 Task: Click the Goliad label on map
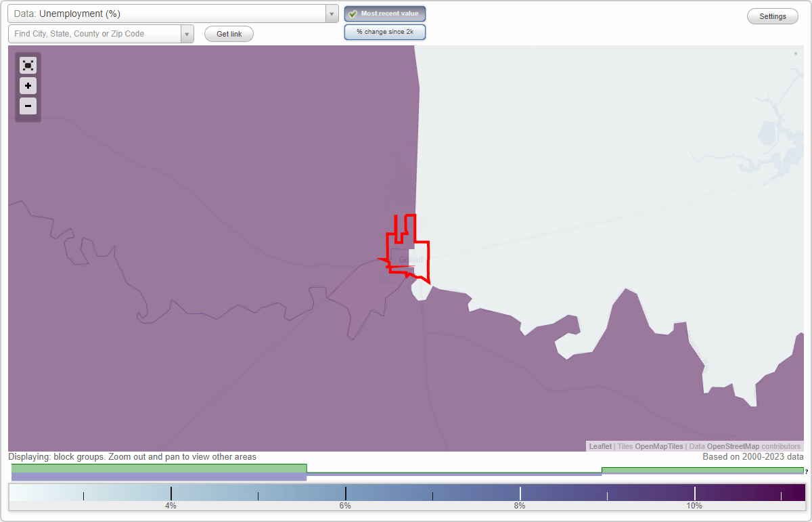pos(411,260)
